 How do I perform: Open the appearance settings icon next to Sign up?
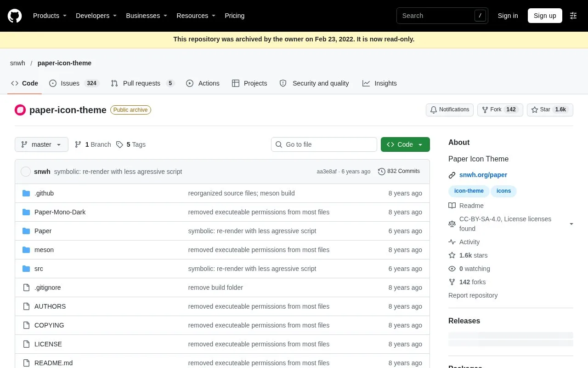[x=573, y=16]
